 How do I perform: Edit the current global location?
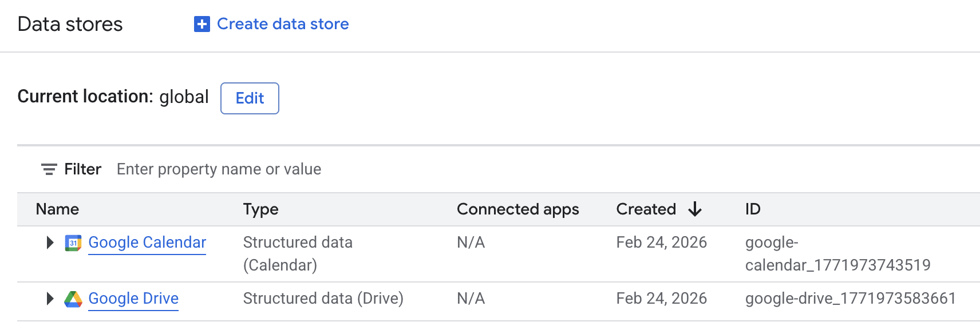click(250, 98)
